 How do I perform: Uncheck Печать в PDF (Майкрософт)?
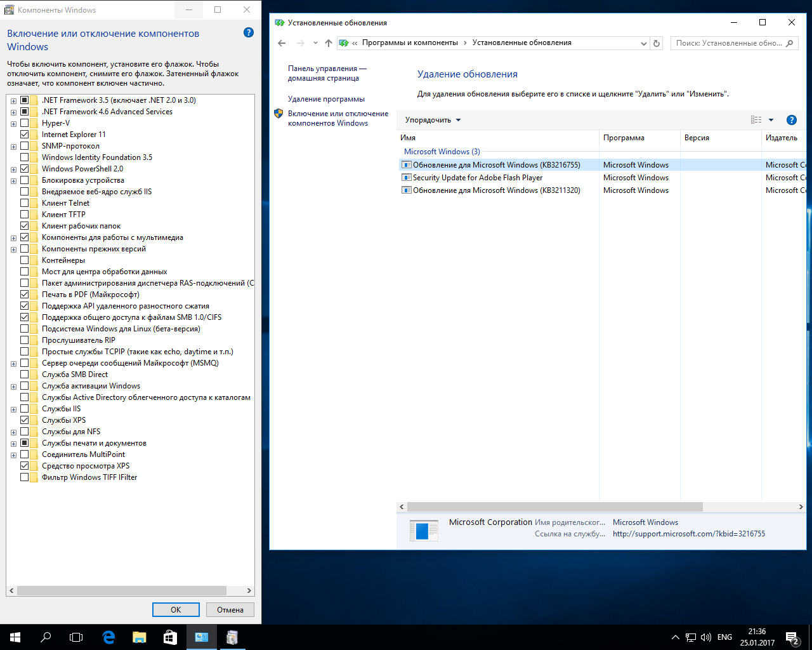(25, 295)
